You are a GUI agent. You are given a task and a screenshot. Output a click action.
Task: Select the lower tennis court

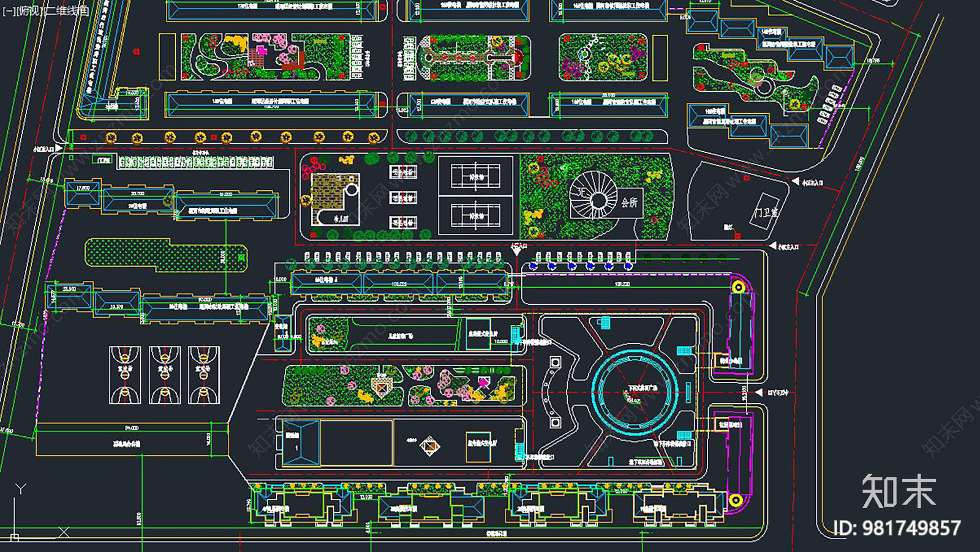coord(476,216)
